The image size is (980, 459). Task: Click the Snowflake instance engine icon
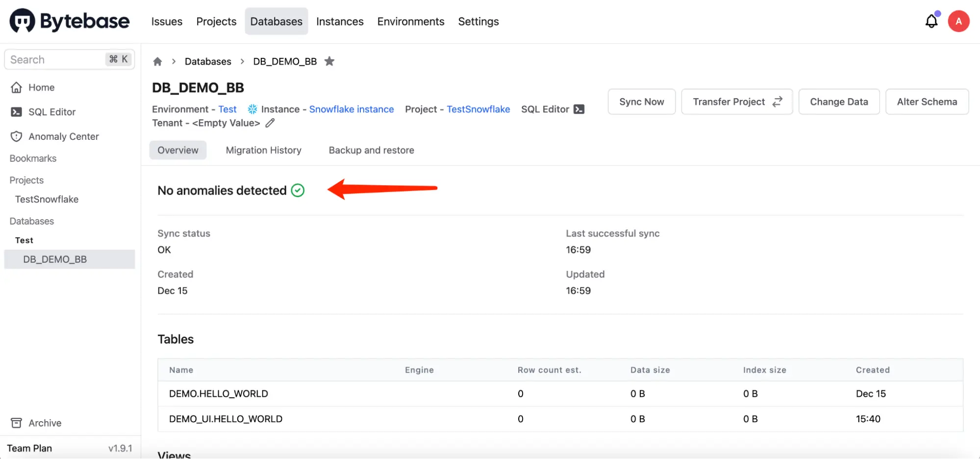click(252, 109)
